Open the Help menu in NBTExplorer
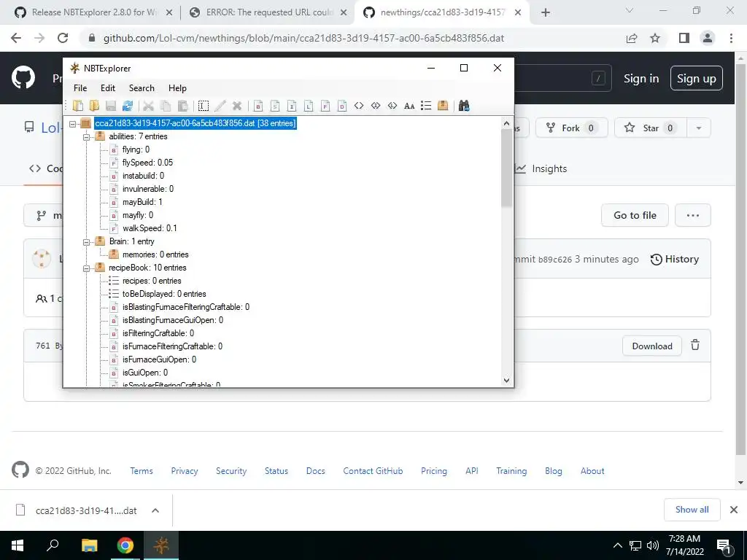Image resolution: width=747 pixels, height=560 pixels. tap(177, 88)
